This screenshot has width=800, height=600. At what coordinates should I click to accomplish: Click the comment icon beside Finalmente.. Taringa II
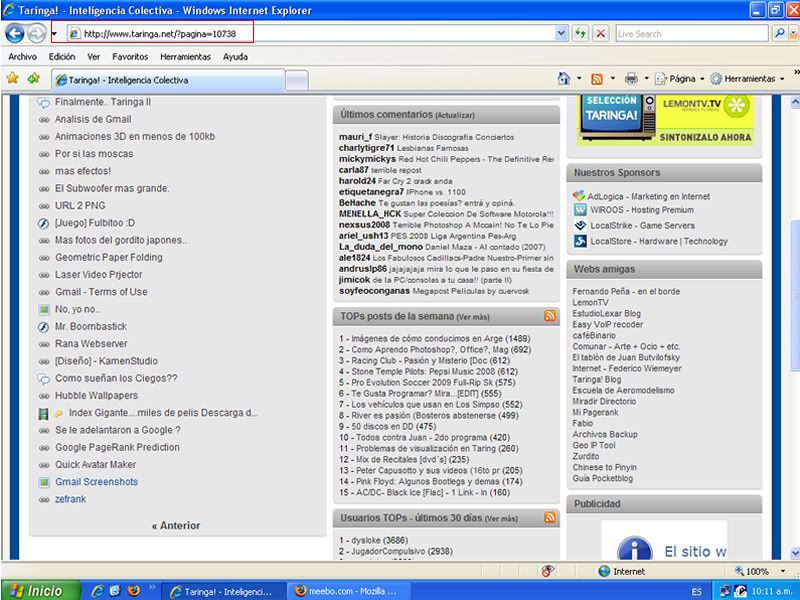click(44, 102)
